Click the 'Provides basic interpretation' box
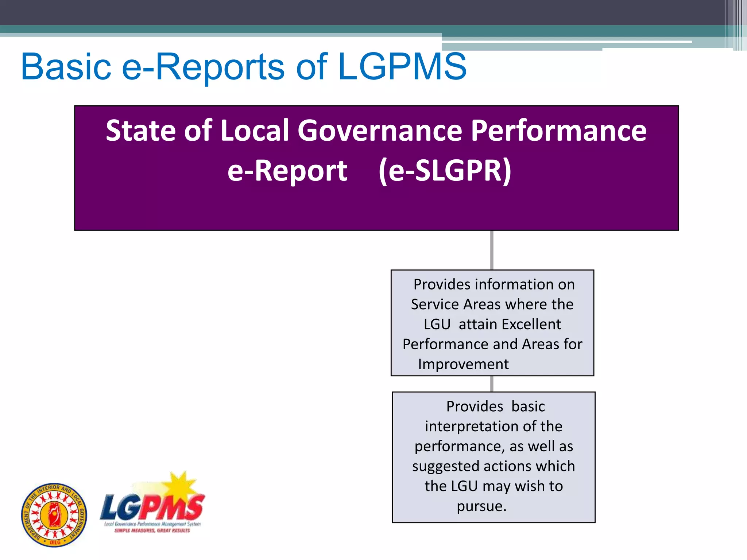Screen dimensions: 747x560 pyautogui.click(x=494, y=457)
